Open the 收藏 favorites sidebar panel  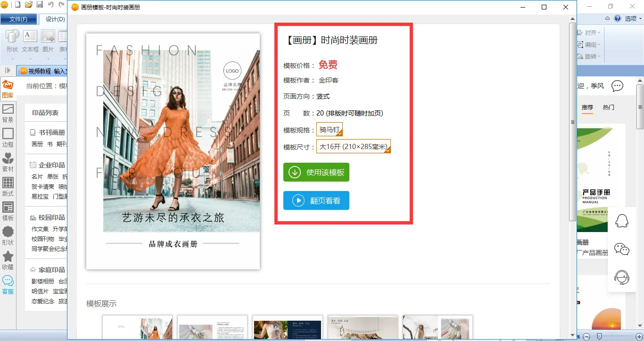click(x=8, y=261)
